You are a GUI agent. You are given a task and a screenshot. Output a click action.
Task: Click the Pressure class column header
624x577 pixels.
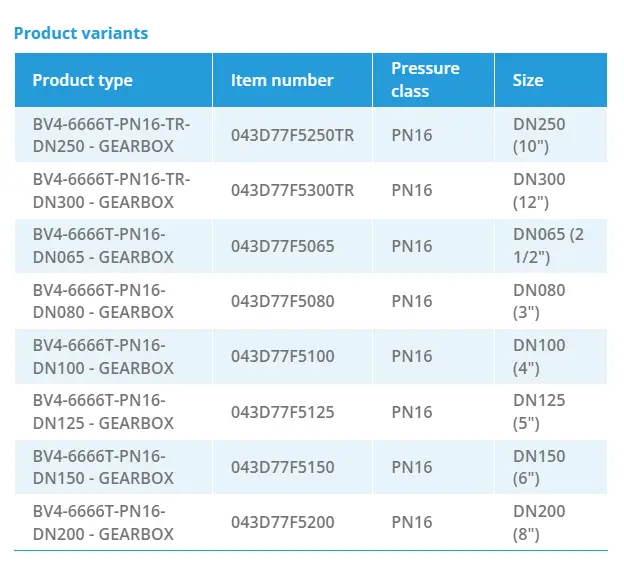(x=425, y=80)
